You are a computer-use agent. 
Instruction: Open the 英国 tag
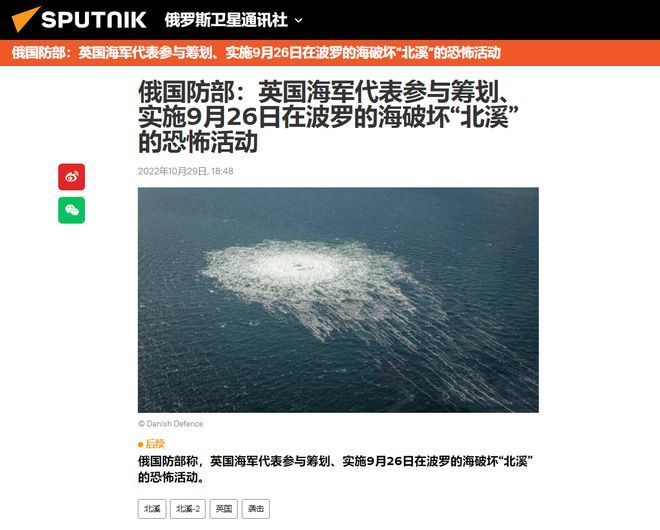click(x=224, y=509)
